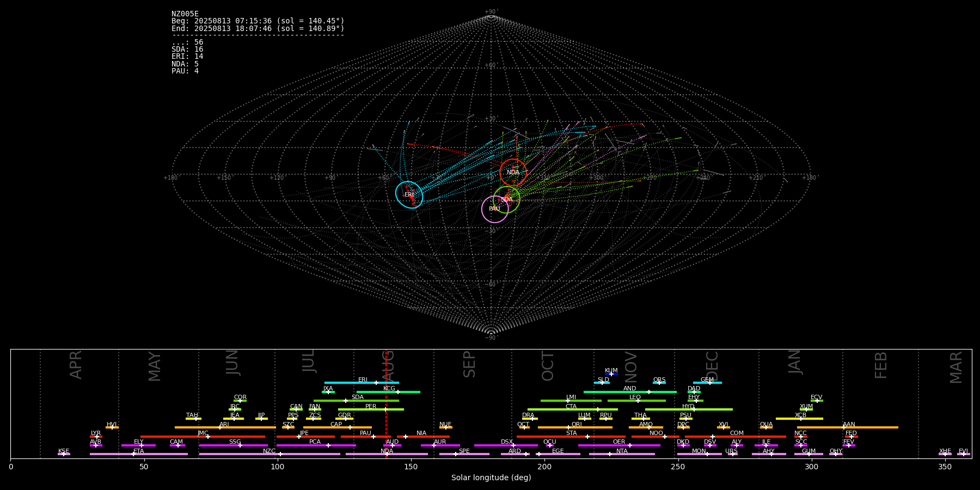Image resolution: width=980 pixels, height=490 pixels.
Task: Click the KSE shower label
Action: pyautogui.click(x=64, y=451)
